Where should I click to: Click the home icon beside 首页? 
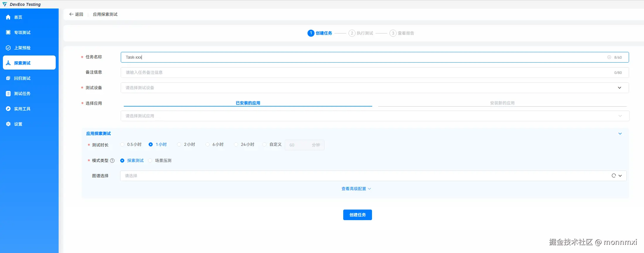coord(8,17)
